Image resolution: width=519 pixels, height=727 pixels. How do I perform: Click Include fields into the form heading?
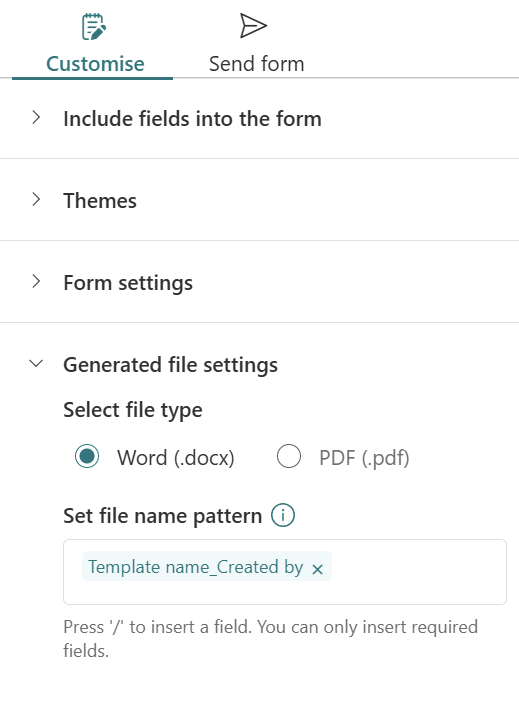[192, 119]
